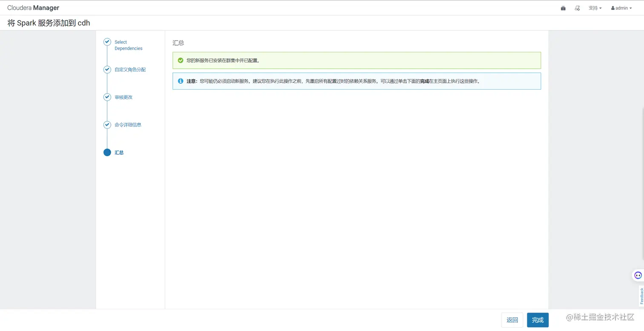The width and height of the screenshot is (644, 331).
Task: Open the parcels gift box icon
Action: coord(563,8)
